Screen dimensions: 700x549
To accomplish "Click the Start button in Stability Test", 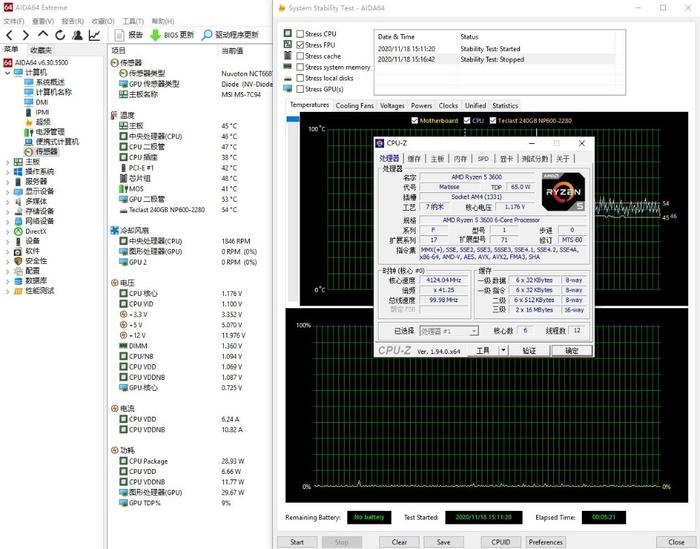I will pyautogui.click(x=297, y=542).
